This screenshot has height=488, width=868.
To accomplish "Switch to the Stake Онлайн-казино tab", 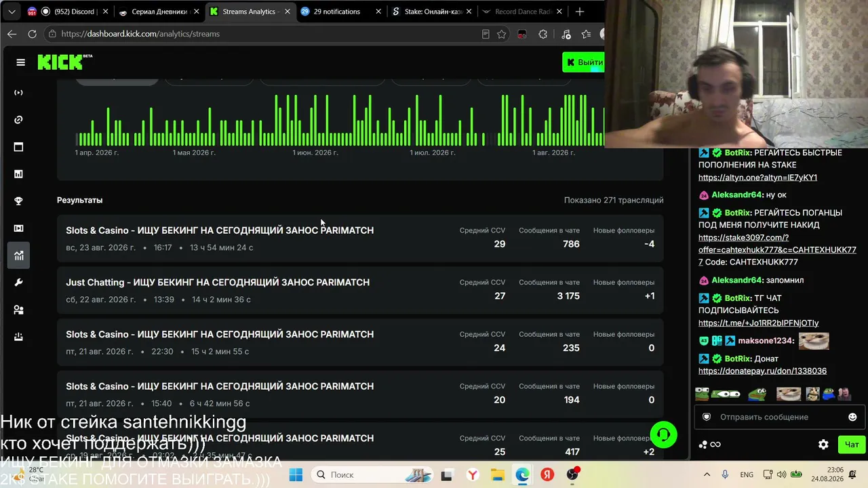I will [x=432, y=12].
